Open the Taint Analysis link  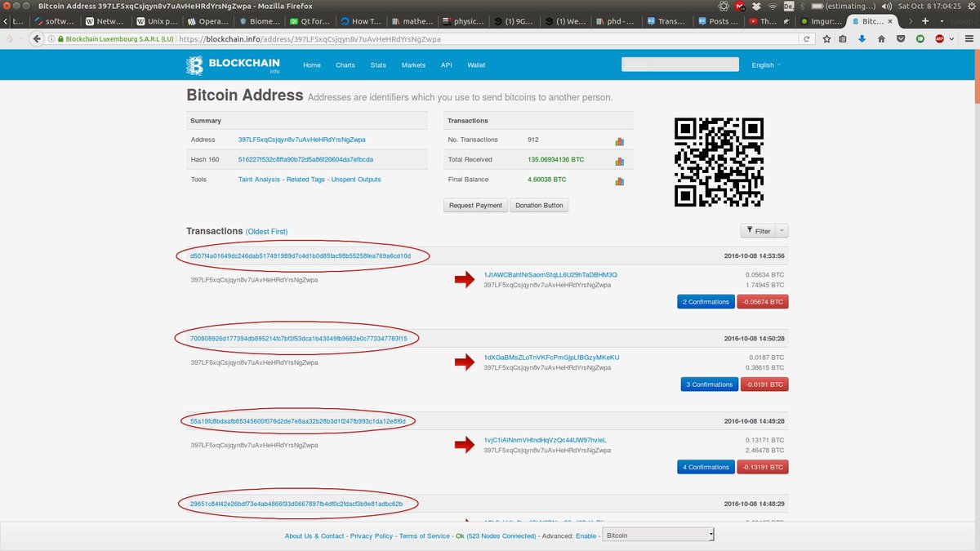coord(260,180)
